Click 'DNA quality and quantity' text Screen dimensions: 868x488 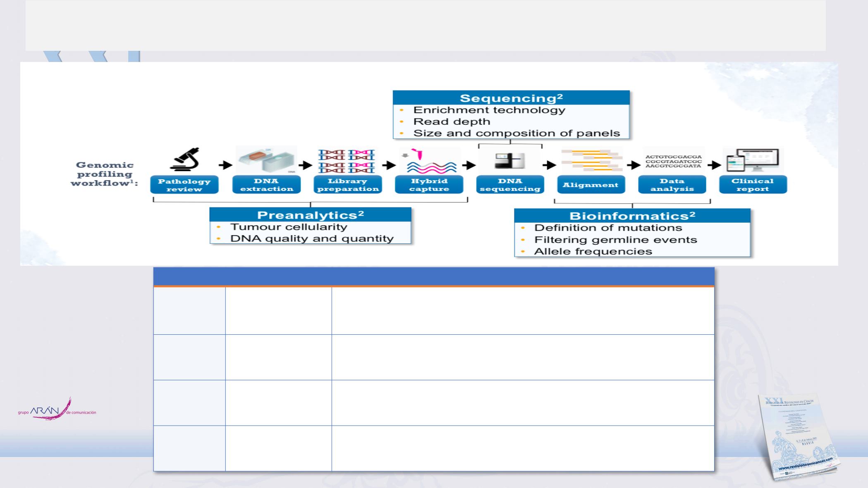[312, 238]
